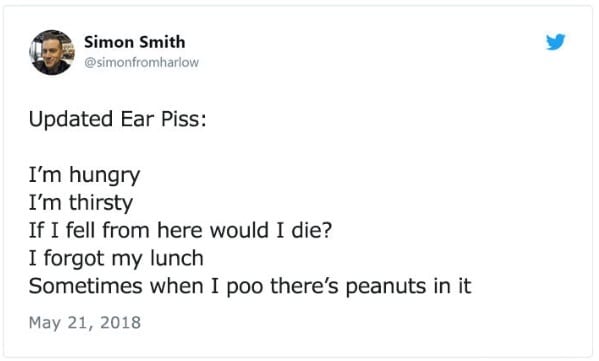The height and width of the screenshot is (361, 599).
Task: Visit the @simonfromharlow handle link
Action: pyautogui.click(x=141, y=62)
